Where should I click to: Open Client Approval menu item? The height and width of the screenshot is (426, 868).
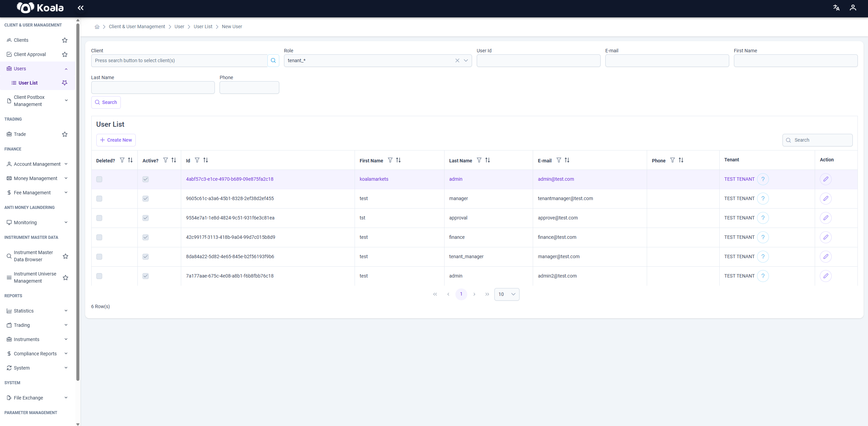[30, 54]
